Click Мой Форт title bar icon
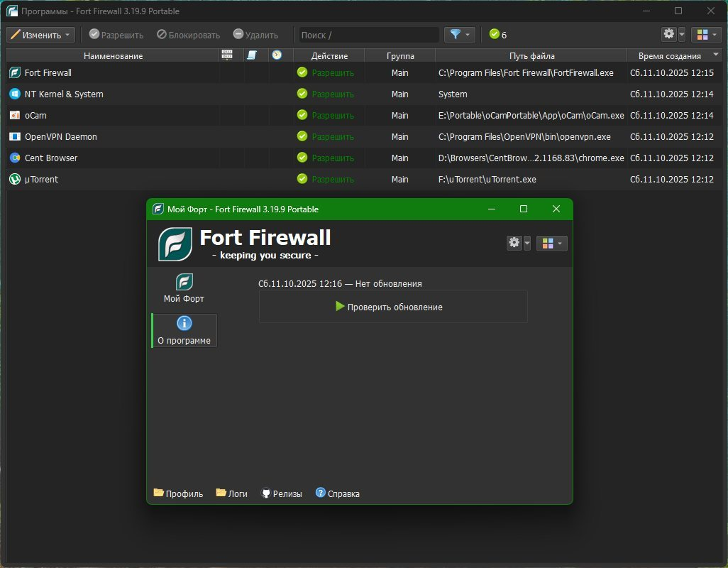 click(x=158, y=209)
